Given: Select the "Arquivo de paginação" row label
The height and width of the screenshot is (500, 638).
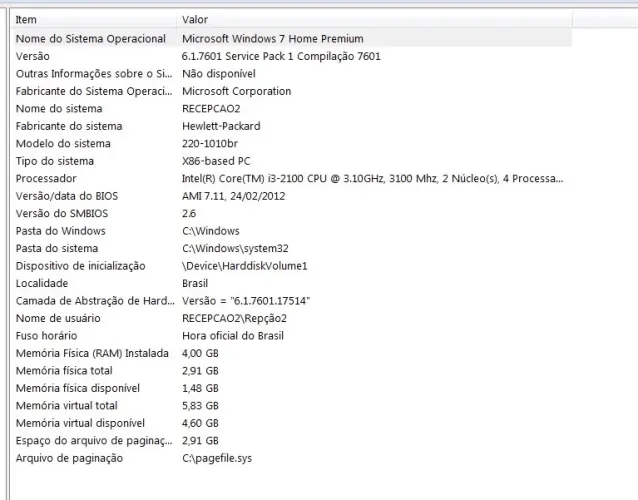Looking at the screenshot, I should click(69, 459).
